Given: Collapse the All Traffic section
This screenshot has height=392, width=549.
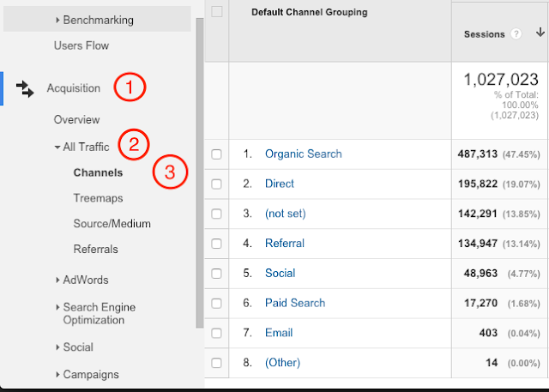Looking at the screenshot, I should [57, 148].
